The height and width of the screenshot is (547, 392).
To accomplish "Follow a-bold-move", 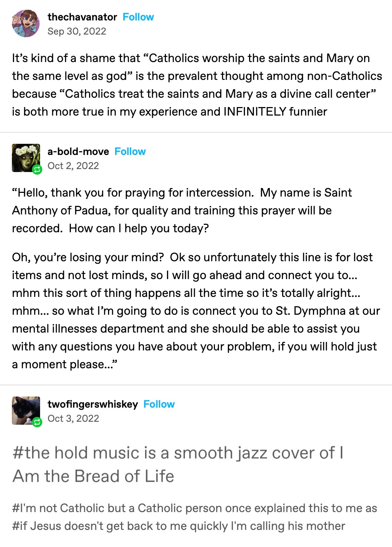I will click(130, 152).
